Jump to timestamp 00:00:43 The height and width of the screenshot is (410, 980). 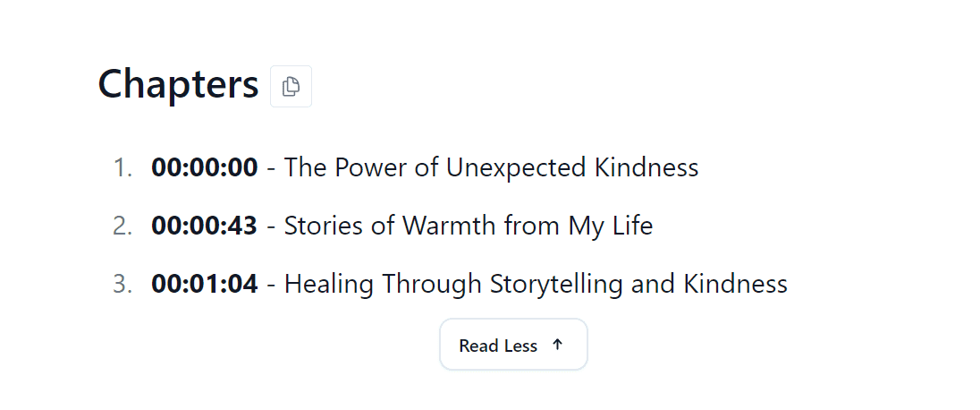[205, 226]
